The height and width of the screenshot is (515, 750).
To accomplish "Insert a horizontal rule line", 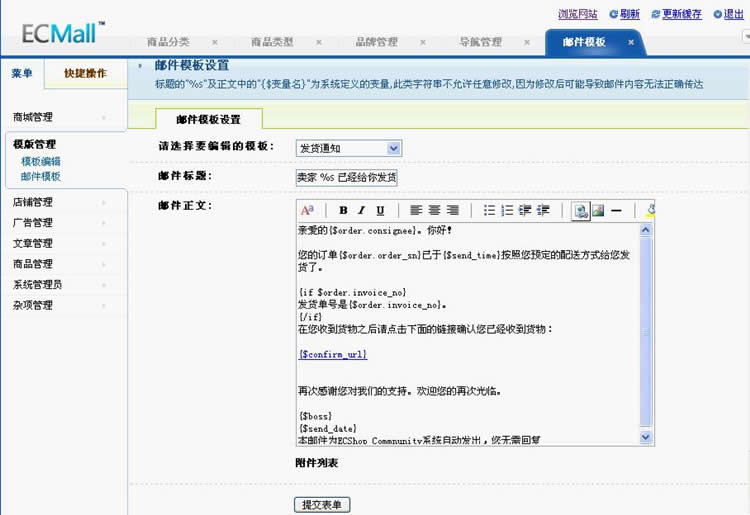I will point(617,211).
